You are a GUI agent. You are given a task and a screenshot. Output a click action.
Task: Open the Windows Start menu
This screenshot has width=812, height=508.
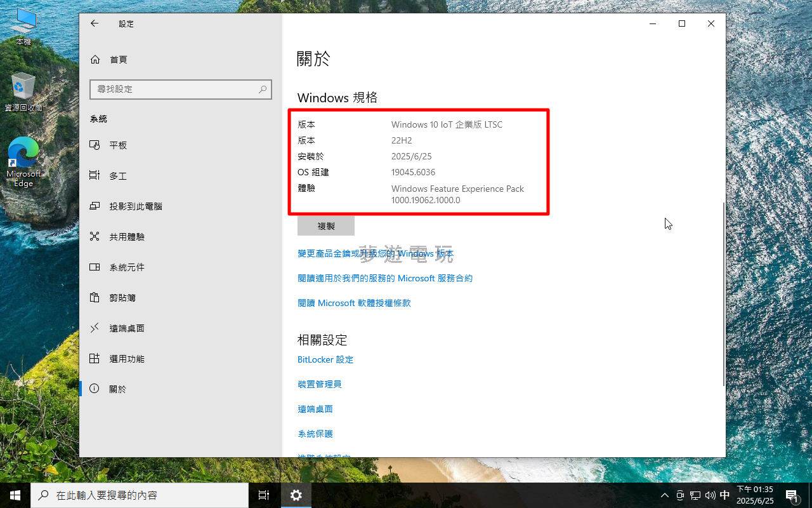coord(15,495)
